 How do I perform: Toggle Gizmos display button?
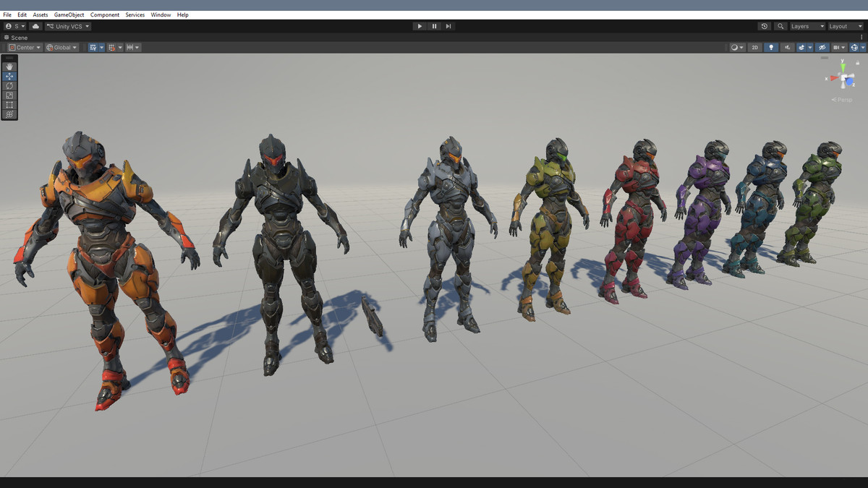[854, 48]
